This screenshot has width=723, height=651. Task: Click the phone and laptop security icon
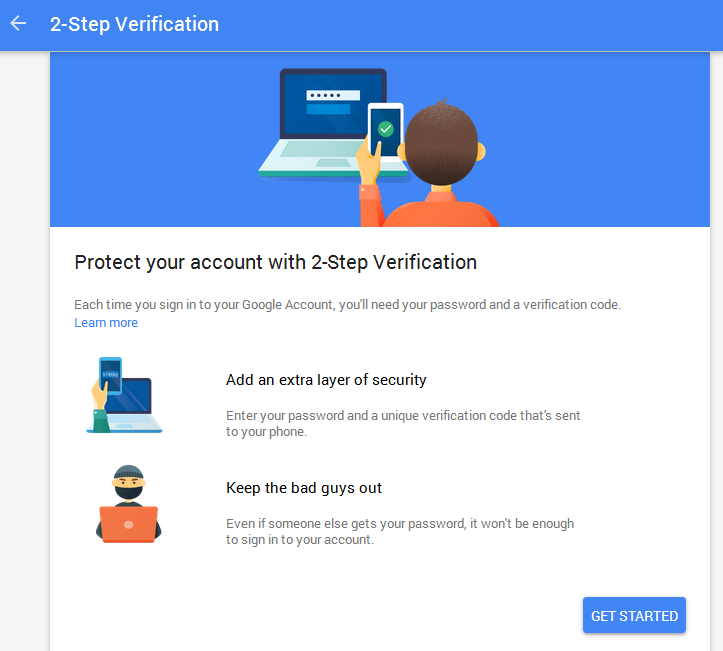click(124, 395)
